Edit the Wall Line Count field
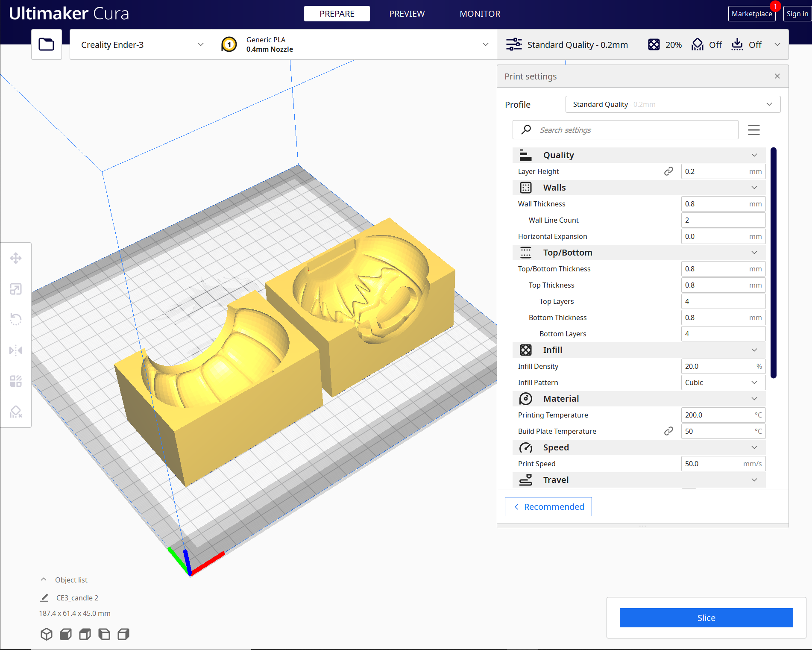The image size is (812, 650). pyautogui.click(x=723, y=220)
